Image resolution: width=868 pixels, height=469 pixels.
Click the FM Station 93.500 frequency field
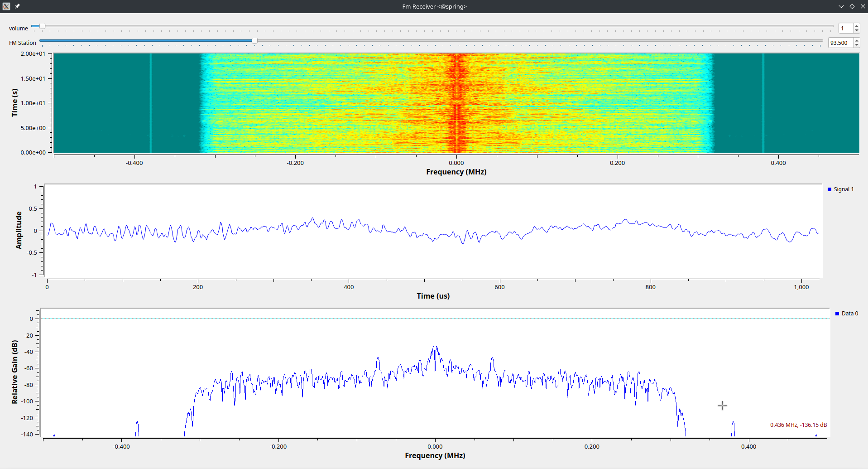pyautogui.click(x=840, y=43)
